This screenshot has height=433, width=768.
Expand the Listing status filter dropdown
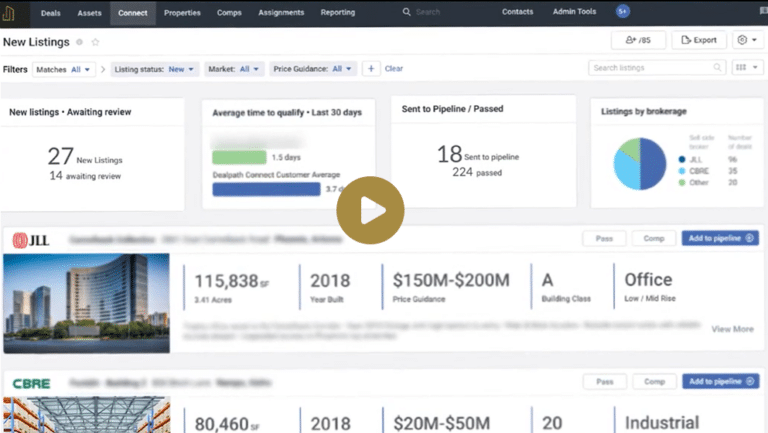pyautogui.click(x=155, y=69)
